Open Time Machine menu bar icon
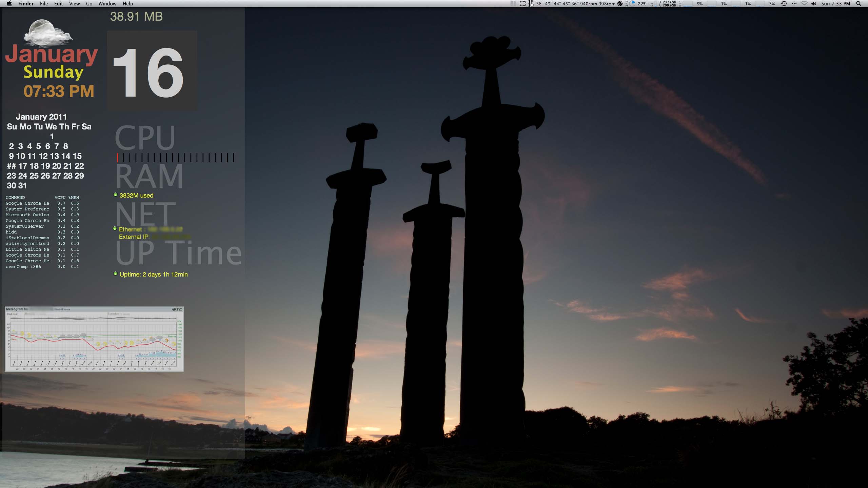 (x=784, y=4)
